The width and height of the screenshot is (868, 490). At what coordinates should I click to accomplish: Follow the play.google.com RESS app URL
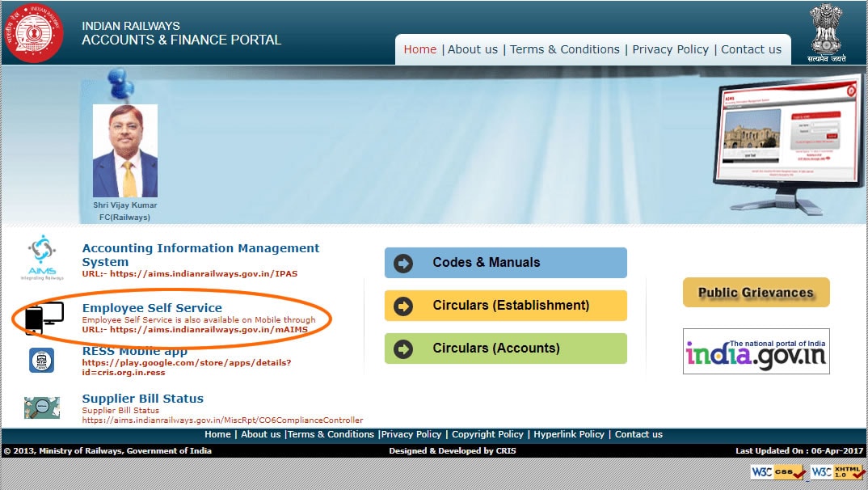pos(187,368)
